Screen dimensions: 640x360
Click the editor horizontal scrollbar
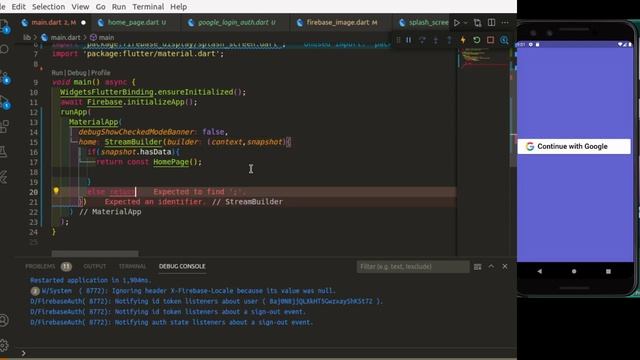pos(95,253)
